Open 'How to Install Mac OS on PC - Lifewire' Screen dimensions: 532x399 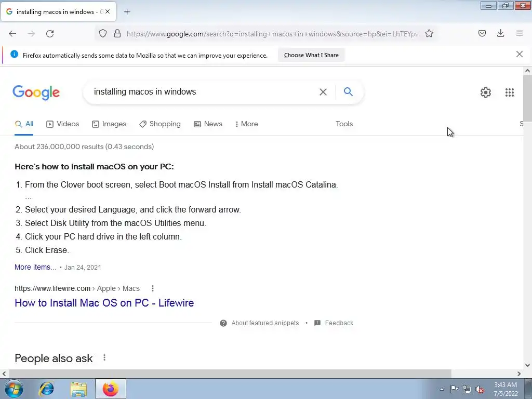(104, 303)
